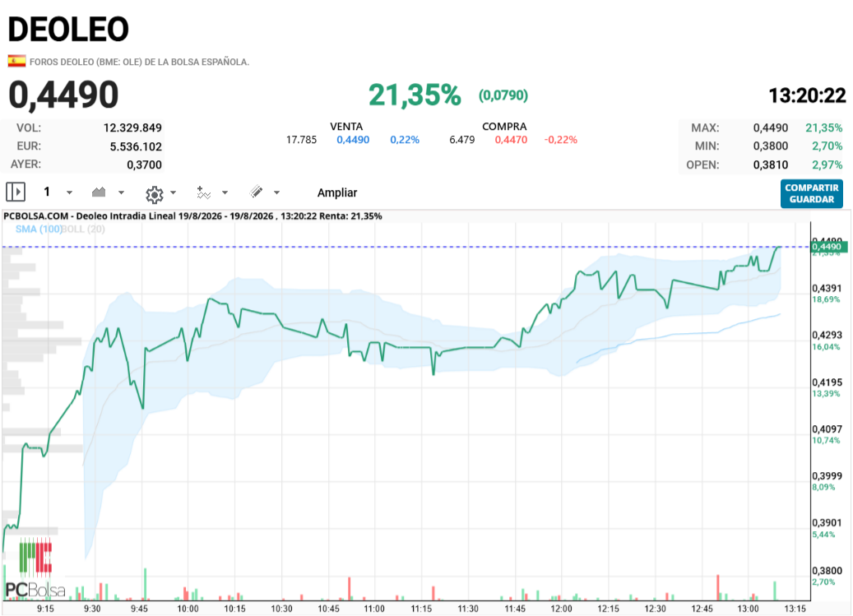Click the area chart type icon

99,192
